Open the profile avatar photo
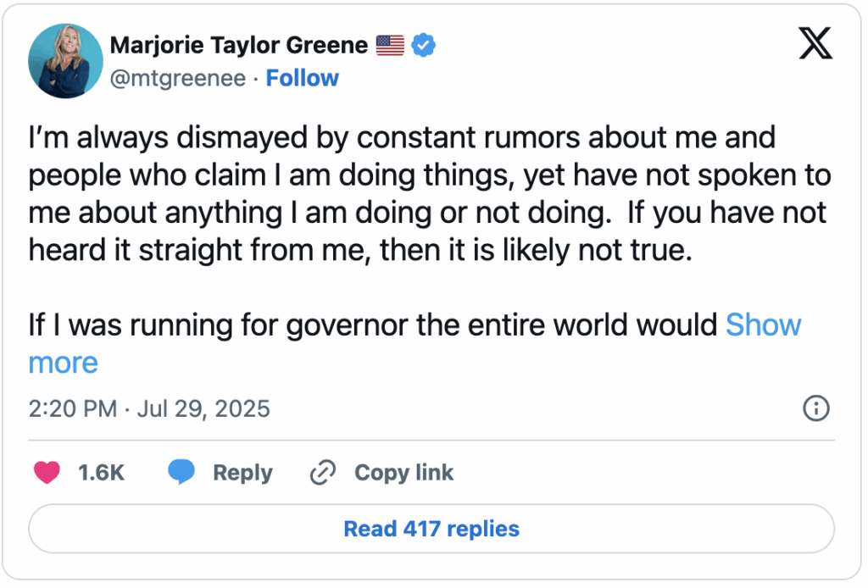Image resolution: width=868 pixels, height=588 pixels. (65, 61)
